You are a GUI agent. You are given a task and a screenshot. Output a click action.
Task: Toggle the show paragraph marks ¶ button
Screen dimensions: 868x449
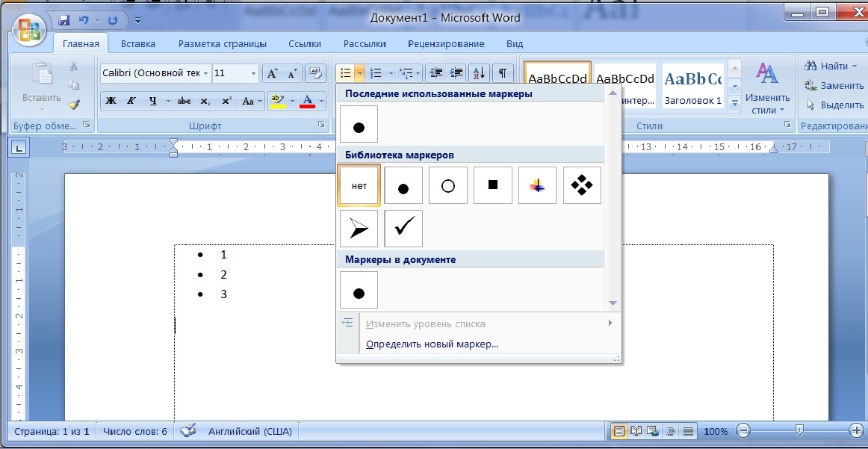[503, 73]
